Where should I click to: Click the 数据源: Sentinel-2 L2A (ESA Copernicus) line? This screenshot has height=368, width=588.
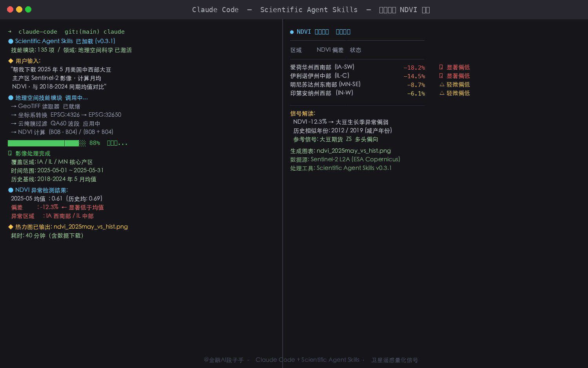point(345,159)
